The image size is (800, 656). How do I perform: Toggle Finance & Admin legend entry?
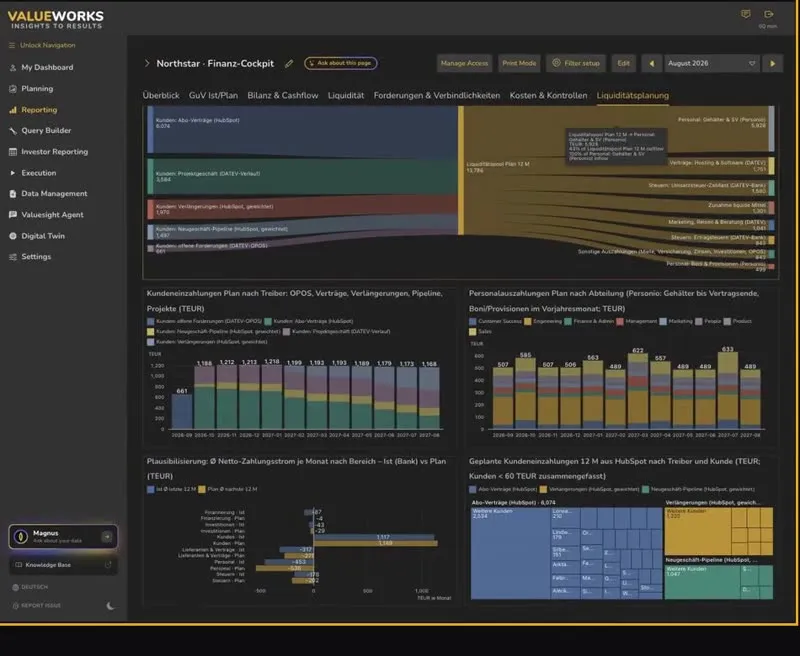pos(589,321)
